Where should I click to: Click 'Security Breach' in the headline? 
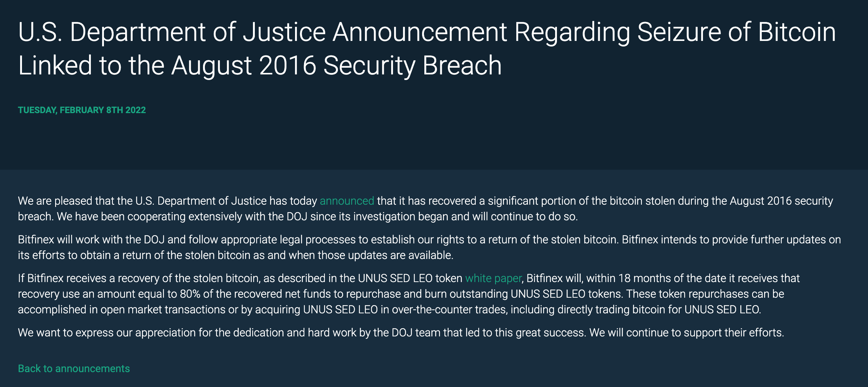click(x=412, y=65)
